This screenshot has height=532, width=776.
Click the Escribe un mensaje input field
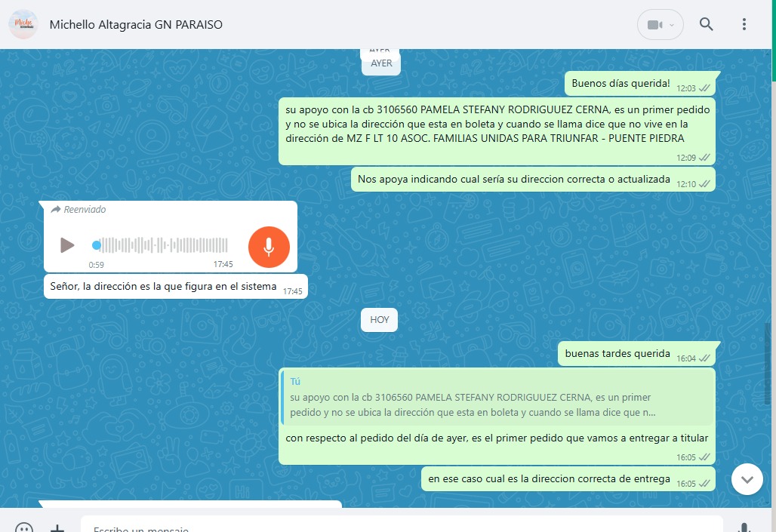(400, 527)
